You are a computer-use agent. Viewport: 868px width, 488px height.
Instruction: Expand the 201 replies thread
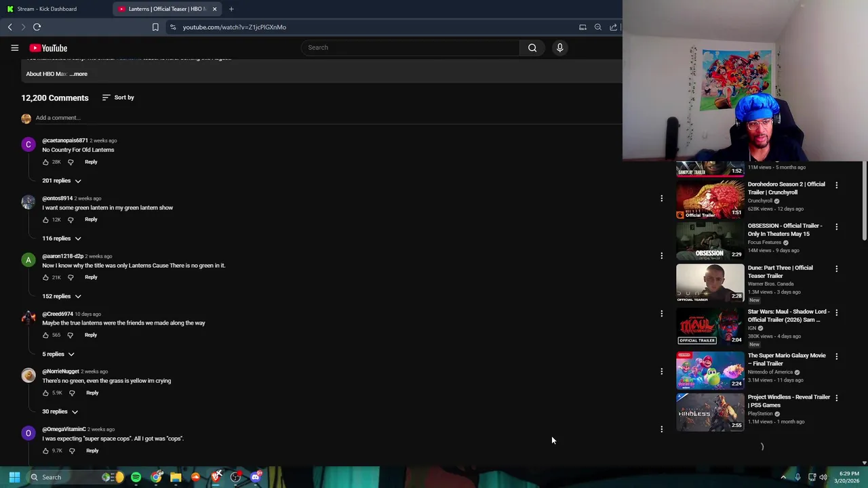pyautogui.click(x=62, y=181)
